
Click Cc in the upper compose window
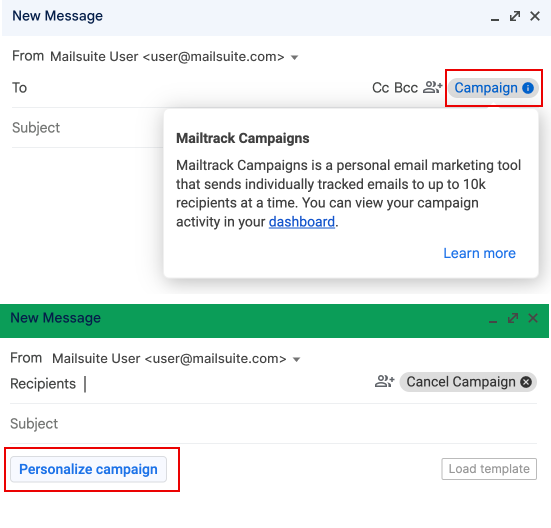pos(381,88)
